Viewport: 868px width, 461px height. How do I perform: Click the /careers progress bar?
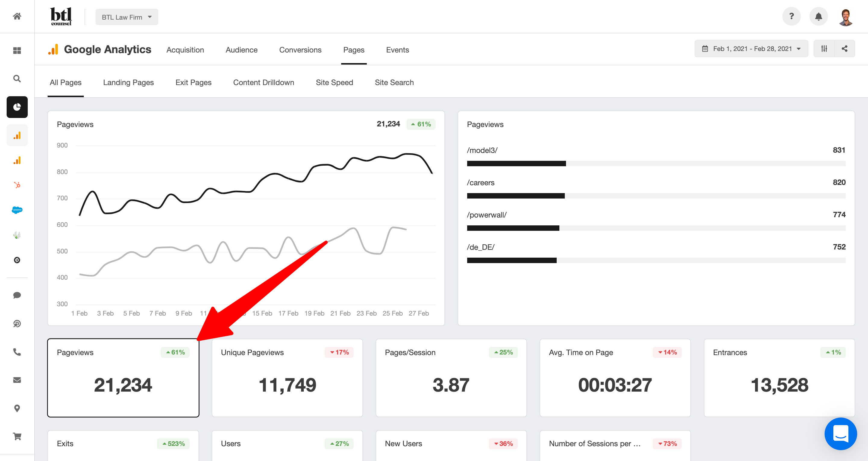click(x=656, y=196)
